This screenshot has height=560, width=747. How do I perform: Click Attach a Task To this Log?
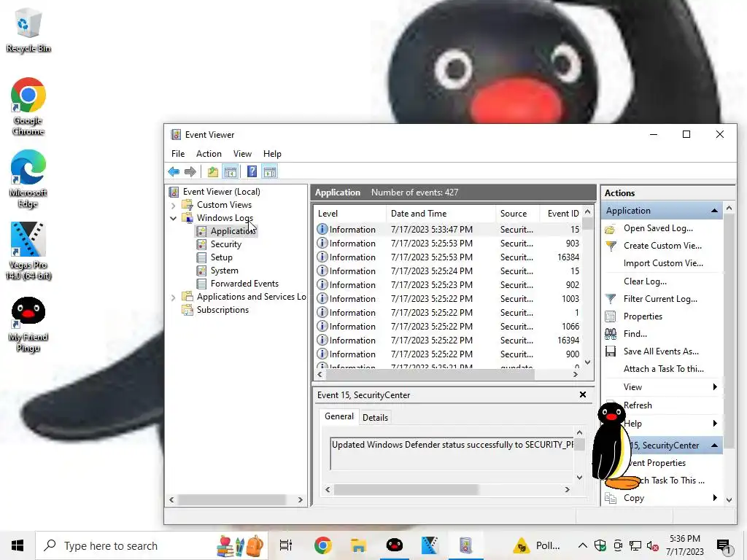point(663,369)
